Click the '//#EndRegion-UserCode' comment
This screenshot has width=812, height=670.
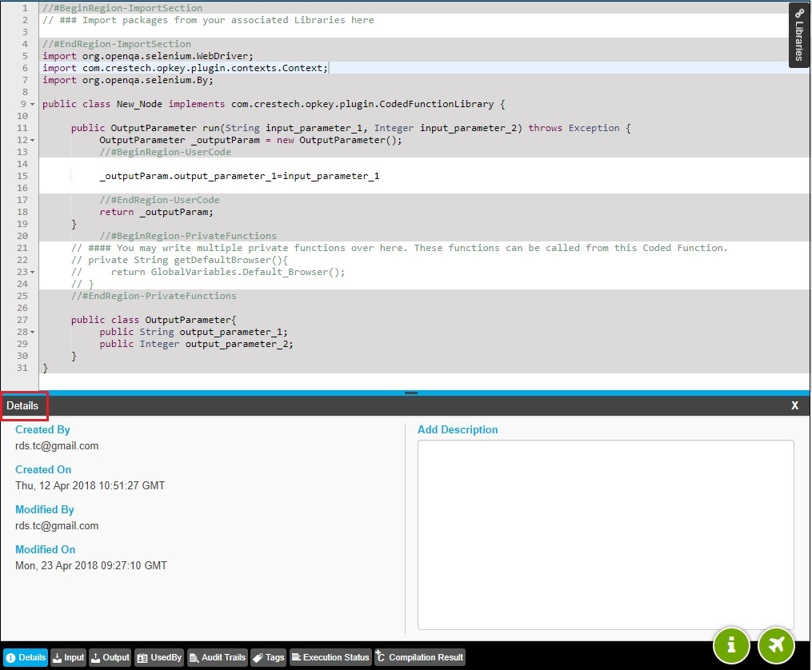(159, 200)
